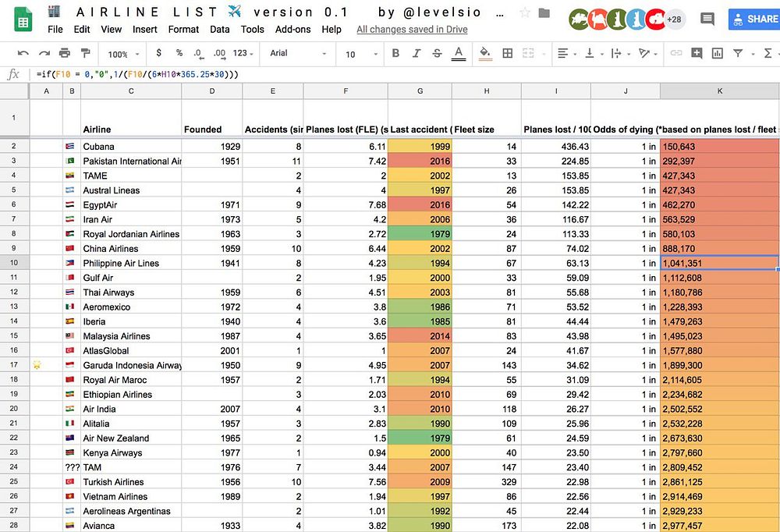Click the blue SHARE button
This screenshot has width=780, height=532.
(754, 20)
